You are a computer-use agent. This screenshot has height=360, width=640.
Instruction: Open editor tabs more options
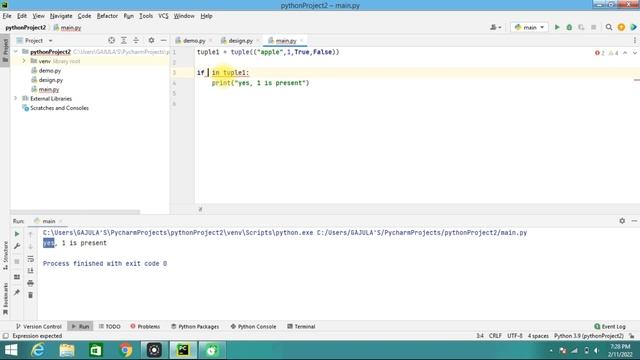tap(635, 40)
